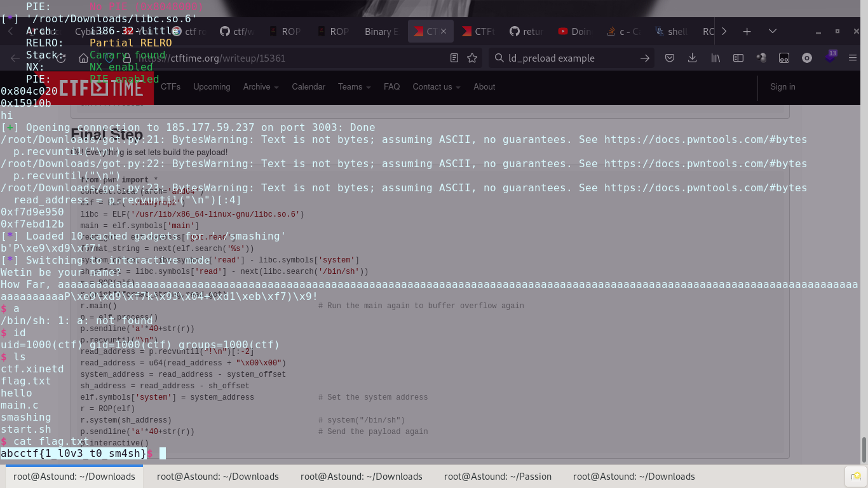Click the extension icon with two circles
Screen dimensions: 868x488
784,58
